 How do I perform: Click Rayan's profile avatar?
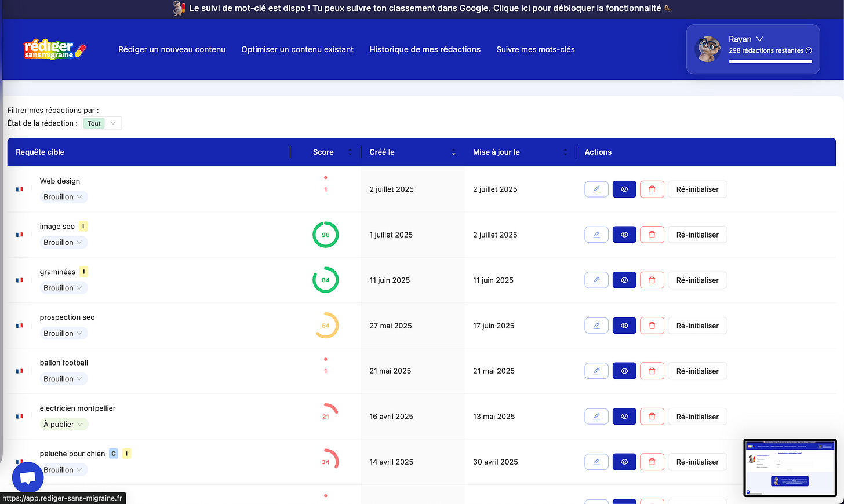coord(708,49)
